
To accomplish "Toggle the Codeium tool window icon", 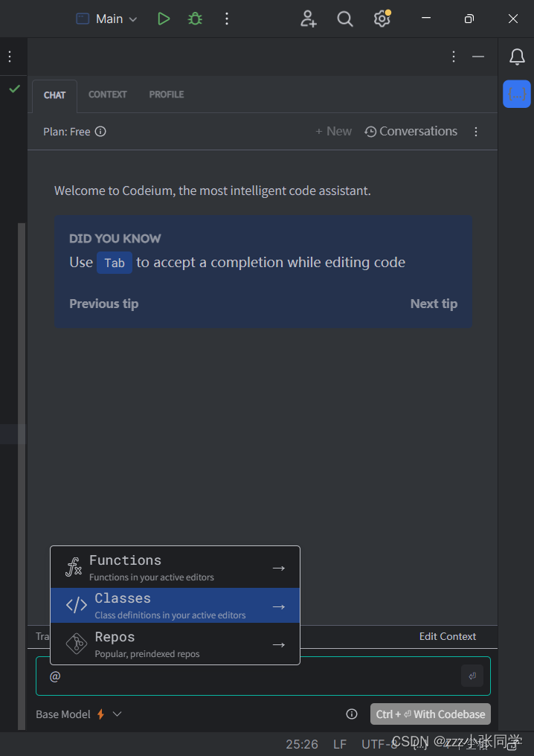I will [517, 94].
